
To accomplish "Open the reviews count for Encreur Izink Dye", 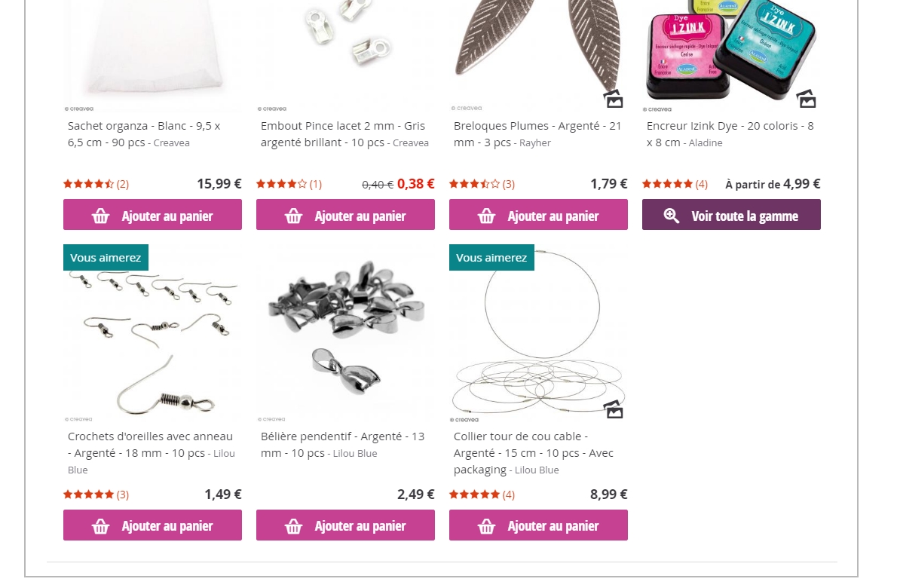I will [x=702, y=185].
